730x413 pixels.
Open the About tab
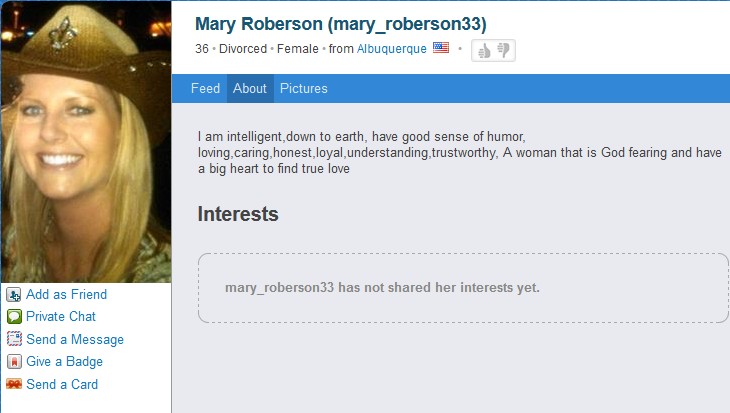tap(250, 88)
